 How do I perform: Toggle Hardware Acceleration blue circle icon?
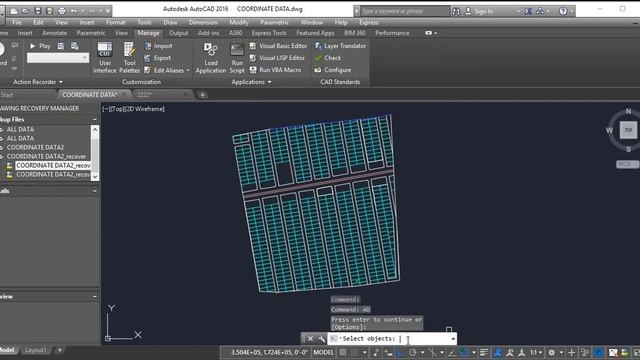(x=599, y=352)
